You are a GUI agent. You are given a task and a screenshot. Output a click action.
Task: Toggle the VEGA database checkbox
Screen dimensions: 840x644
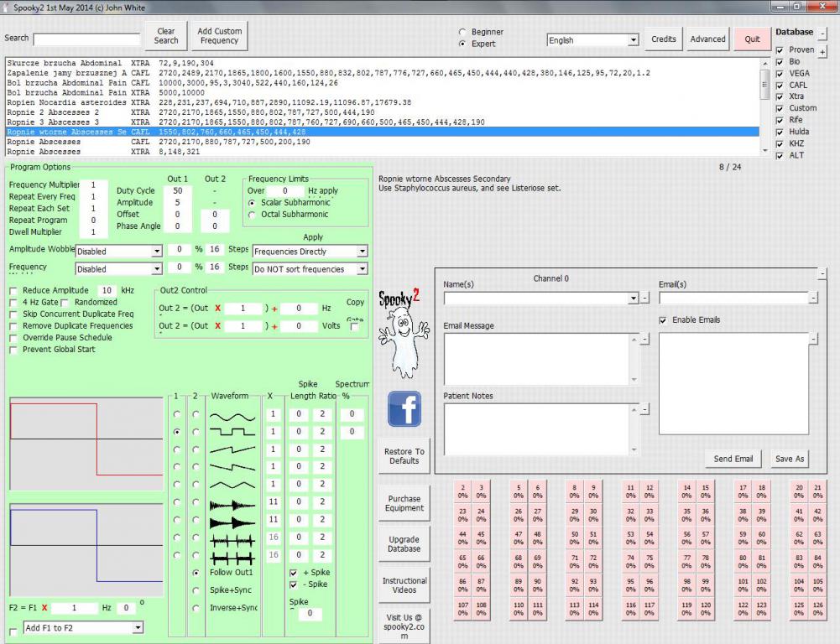coord(780,74)
